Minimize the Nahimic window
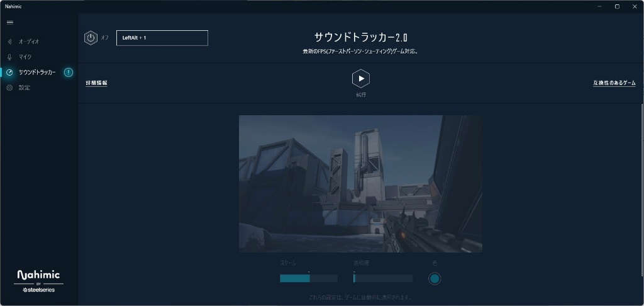This screenshot has height=306, width=644. click(601, 6)
